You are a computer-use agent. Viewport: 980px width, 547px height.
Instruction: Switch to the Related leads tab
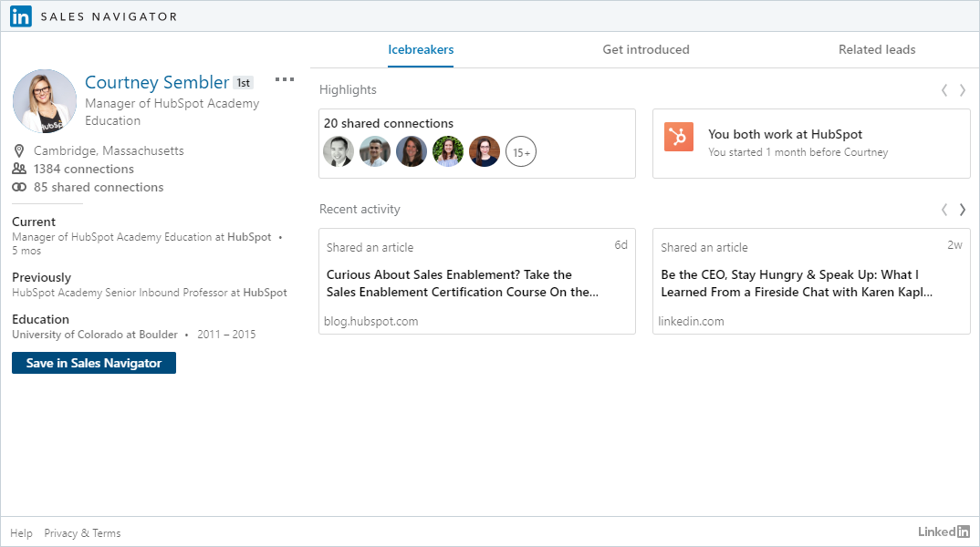point(877,49)
